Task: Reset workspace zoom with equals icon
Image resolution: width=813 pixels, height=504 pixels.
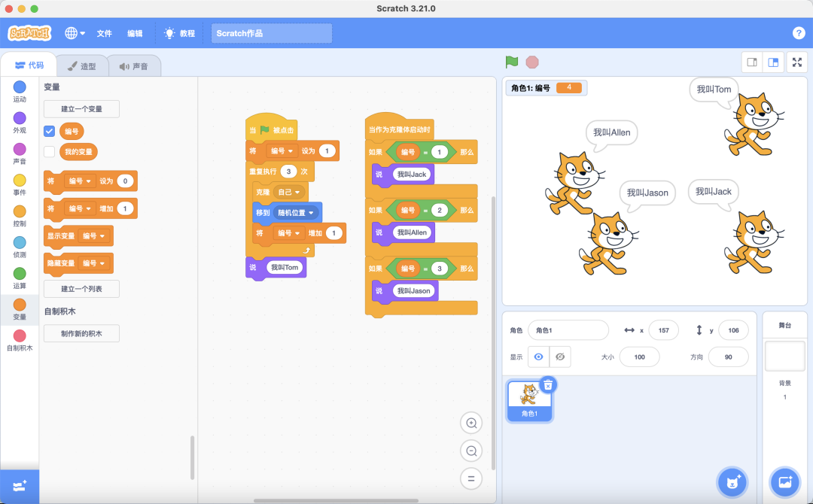Action: pos(471,478)
